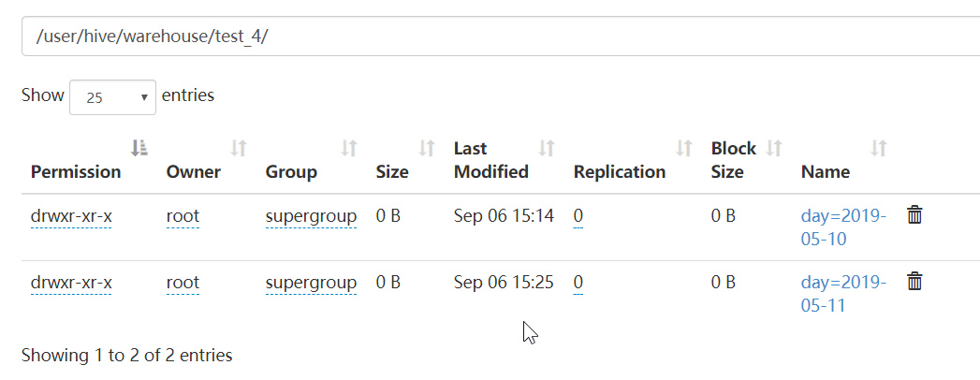Click the directory path input field
980x380 pixels.
pos(496,37)
